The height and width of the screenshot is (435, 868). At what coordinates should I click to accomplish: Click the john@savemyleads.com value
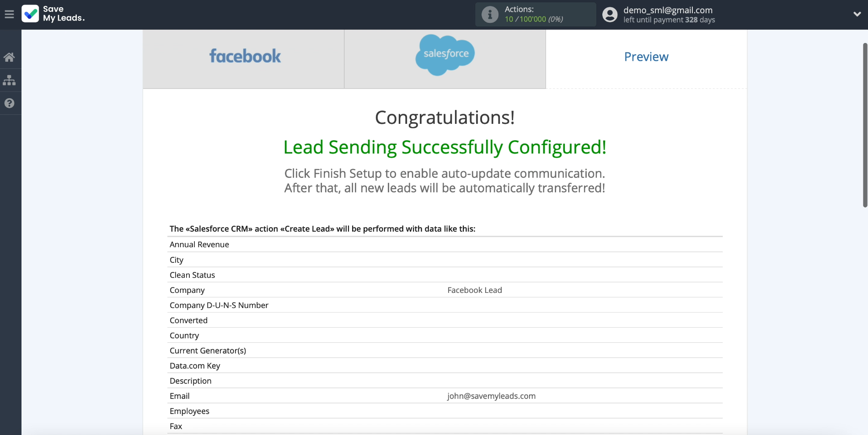pyautogui.click(x=491, y=396)
